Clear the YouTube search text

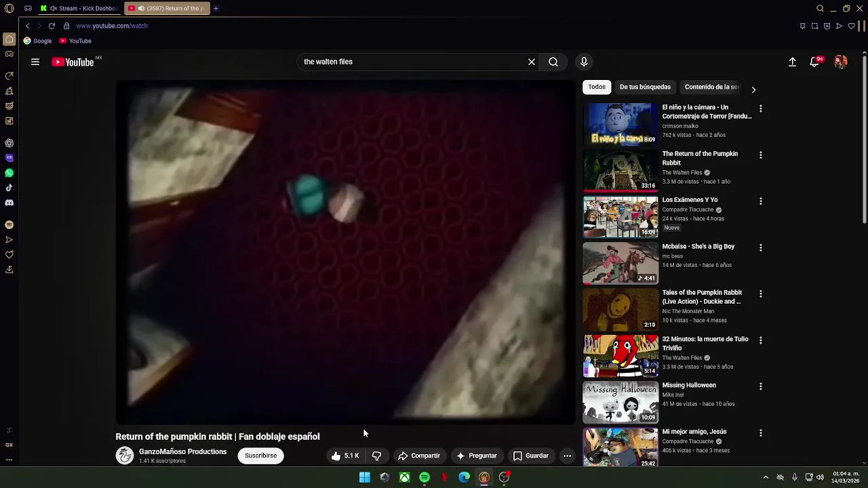coord(532,62)
